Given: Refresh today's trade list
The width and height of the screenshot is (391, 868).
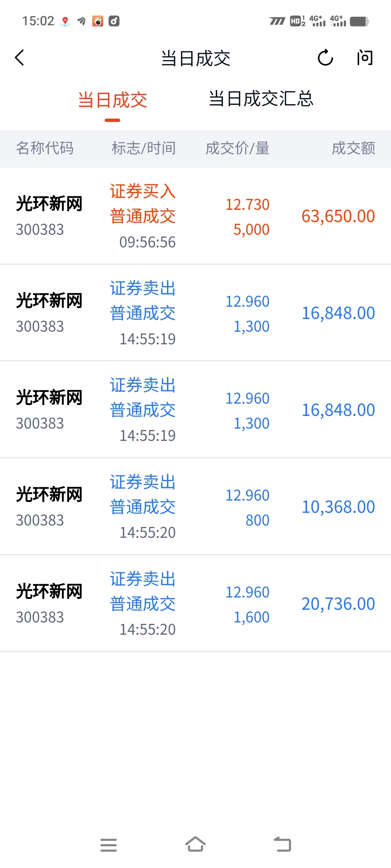Looking at the screenshot, I should click(x=325, y=58).
